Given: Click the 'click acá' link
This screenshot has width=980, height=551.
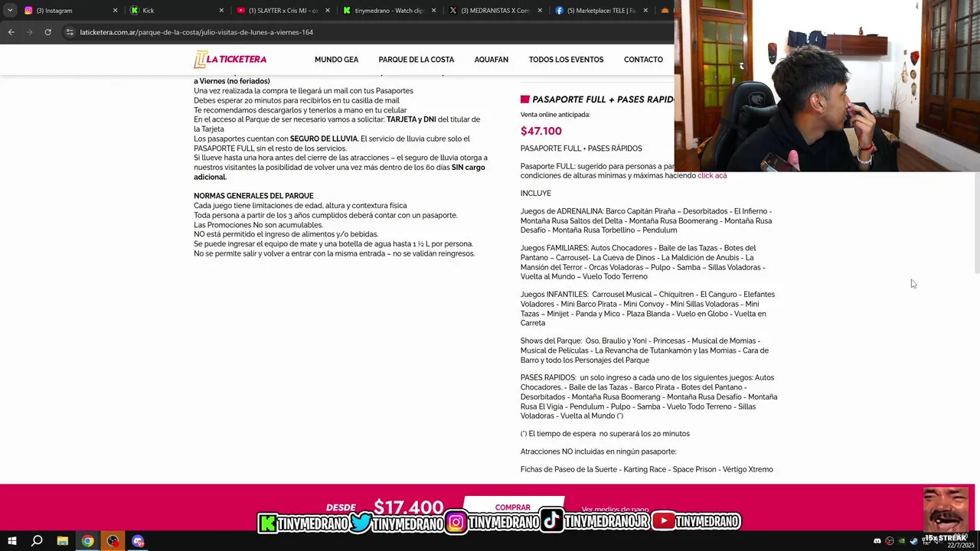Looking at the screenshot, I should pyautogui.click(x=712, y=176).
